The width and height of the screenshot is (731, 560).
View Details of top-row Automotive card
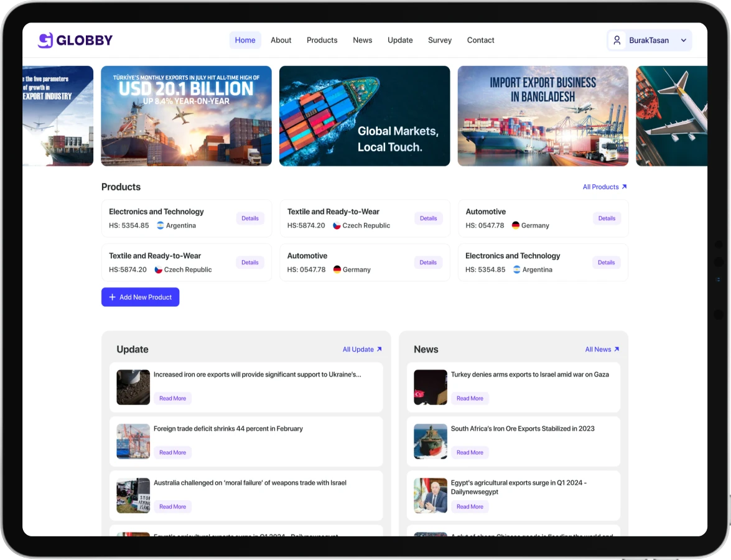(607, 218)
